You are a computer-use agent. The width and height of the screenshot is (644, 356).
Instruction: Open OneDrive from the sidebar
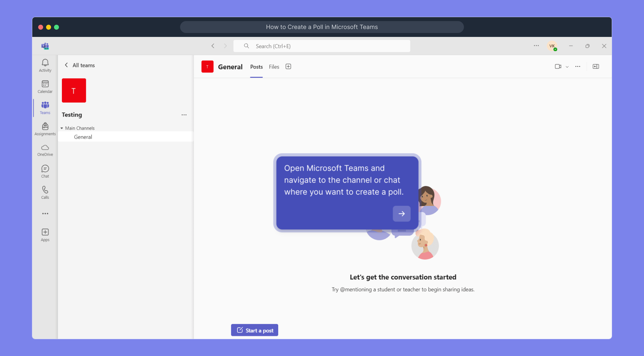45,150
